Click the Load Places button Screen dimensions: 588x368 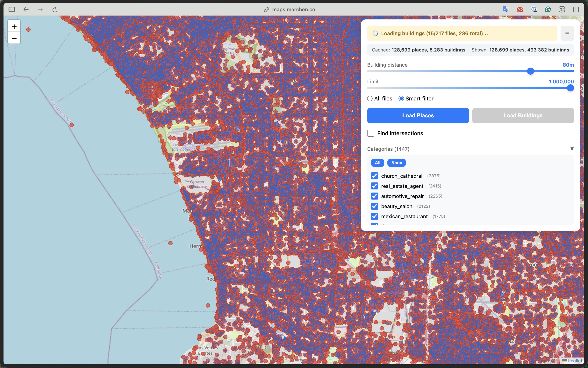pos(418,115)
